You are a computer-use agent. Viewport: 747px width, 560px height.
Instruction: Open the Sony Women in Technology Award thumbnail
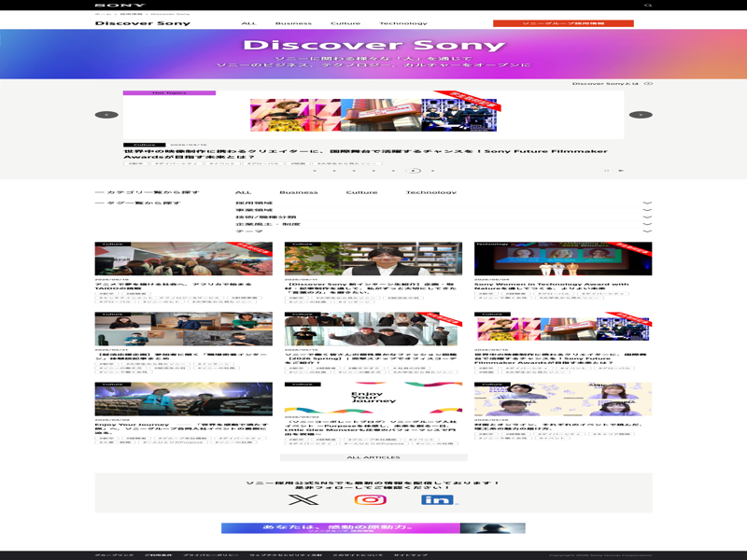(563, 259)
